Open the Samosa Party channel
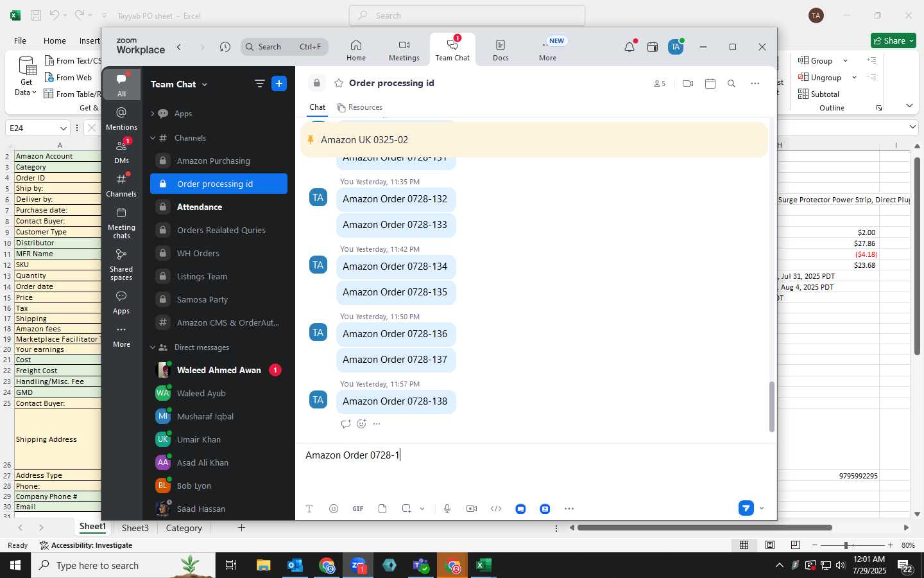 (219, 299)
